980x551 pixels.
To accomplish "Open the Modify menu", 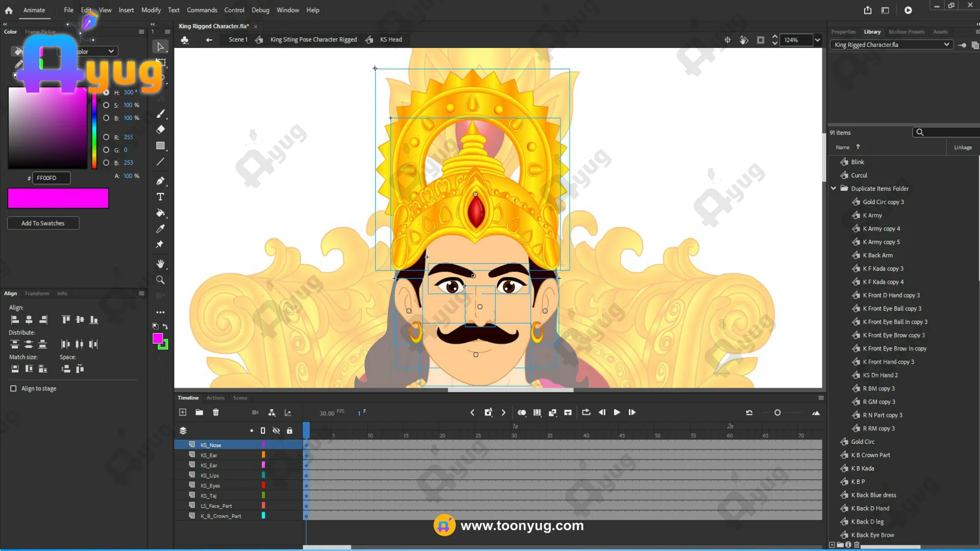I will click(151, 10).
